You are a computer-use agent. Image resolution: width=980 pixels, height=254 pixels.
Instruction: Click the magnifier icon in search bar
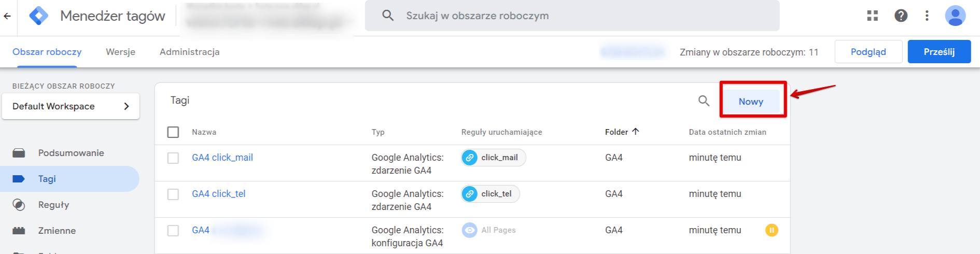point(388,16)
